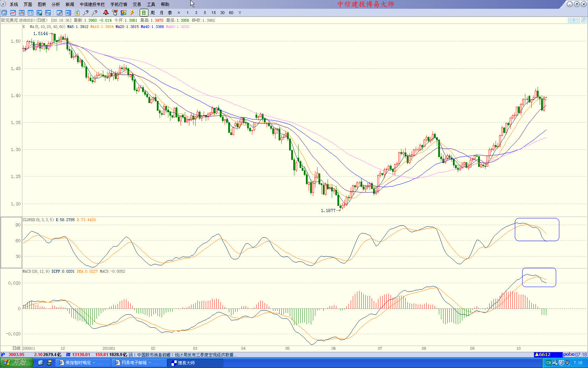Click the back arrow toolbar icon
This screenshot has width=588, height=368.
tap(4, 13)
